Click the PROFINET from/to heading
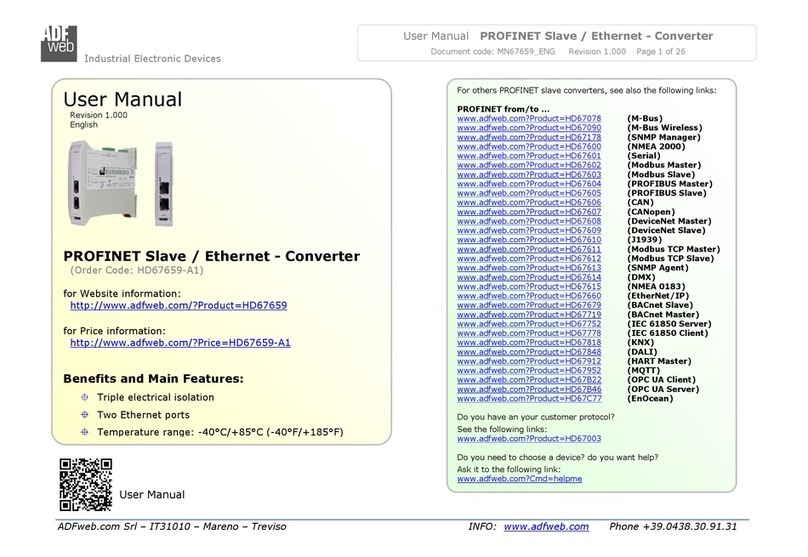The image size is (808, 557). coord(503,109)
